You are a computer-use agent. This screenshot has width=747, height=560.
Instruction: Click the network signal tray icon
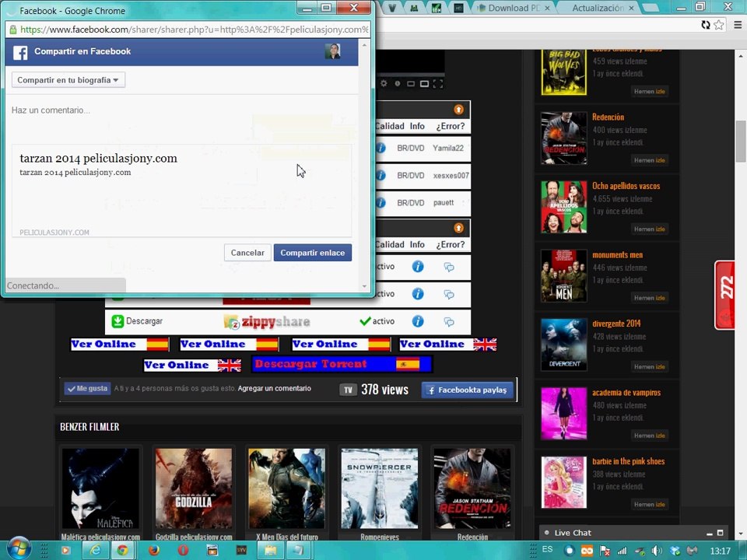click(x=622, y=551)
